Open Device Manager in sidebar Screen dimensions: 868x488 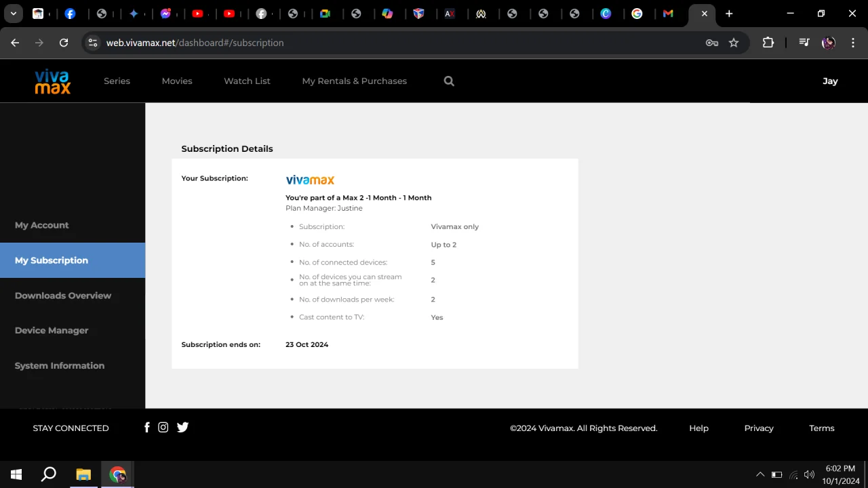pos(73,330)
